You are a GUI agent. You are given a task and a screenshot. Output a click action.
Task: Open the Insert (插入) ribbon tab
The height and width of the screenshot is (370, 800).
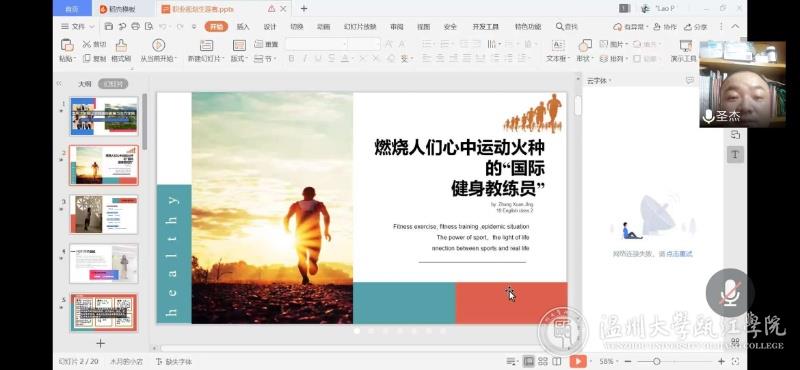[243, 27]
